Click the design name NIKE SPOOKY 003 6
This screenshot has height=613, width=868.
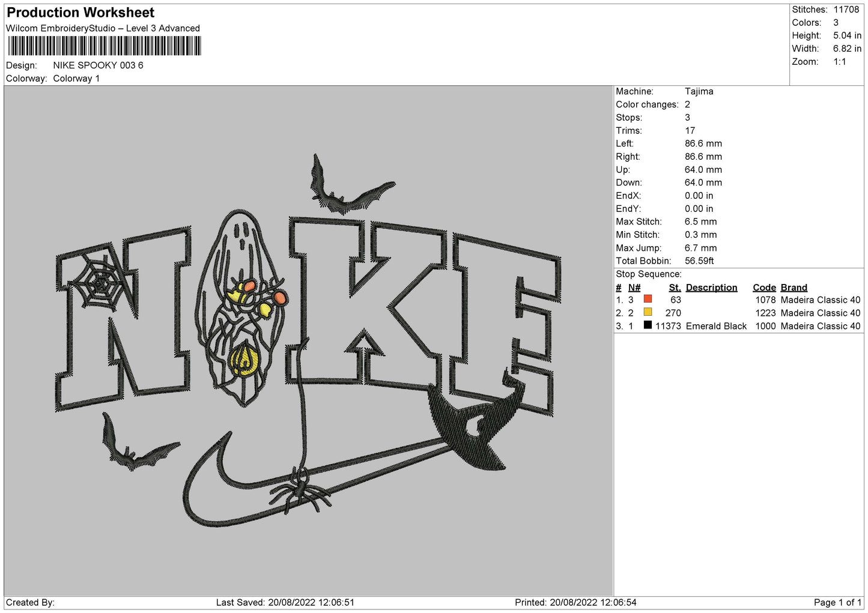(98, 65)
